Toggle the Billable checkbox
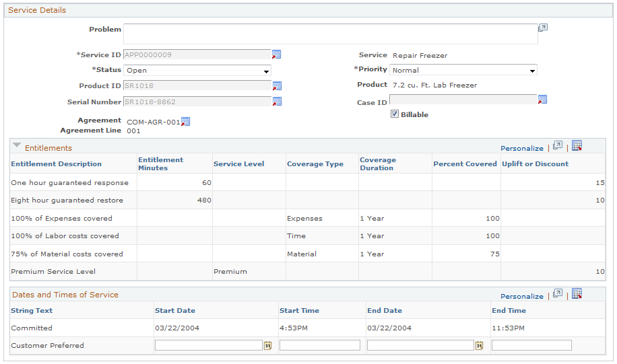 click(x=394, y=114)
